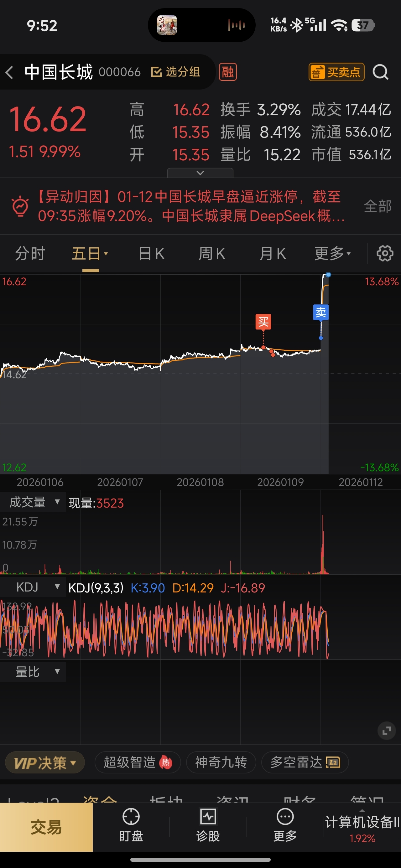Tap date label 20260109

click(281, 482)
